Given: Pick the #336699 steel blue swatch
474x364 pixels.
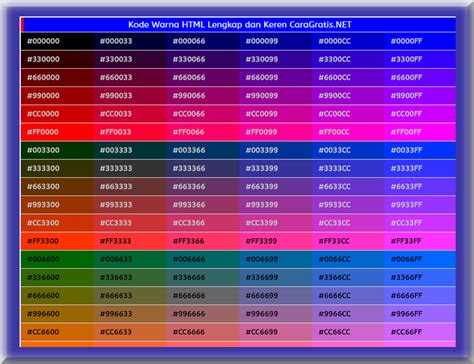Looking at the screenshot, I should (x=276, y=277).
